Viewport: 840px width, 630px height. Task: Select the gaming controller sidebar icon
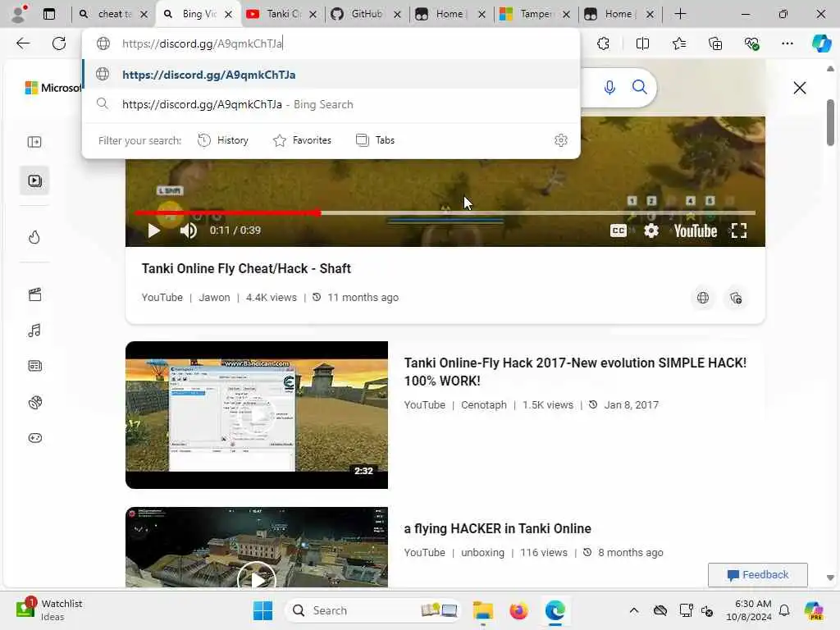point(34,438)
